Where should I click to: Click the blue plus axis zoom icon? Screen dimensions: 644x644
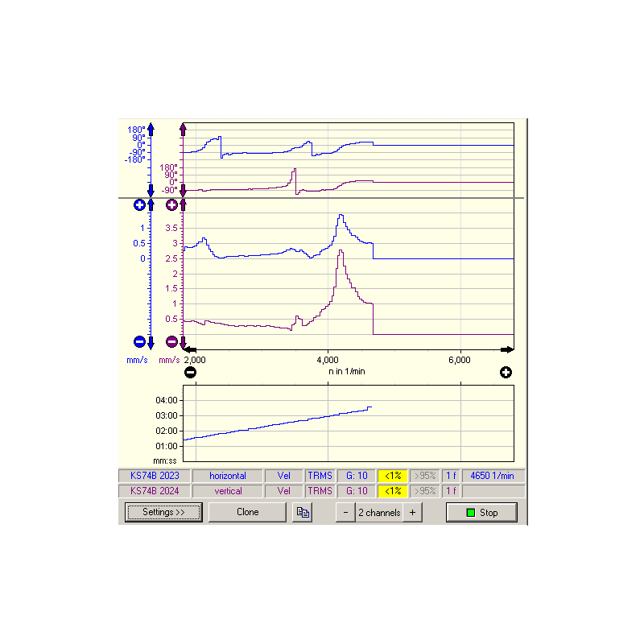pyautogui.click(x=141, y=205)
